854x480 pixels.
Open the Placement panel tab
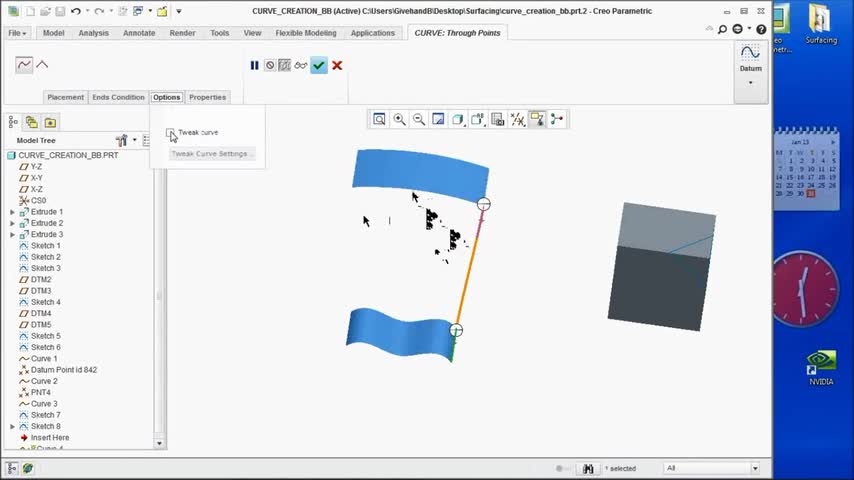click(x=65, y=97)
